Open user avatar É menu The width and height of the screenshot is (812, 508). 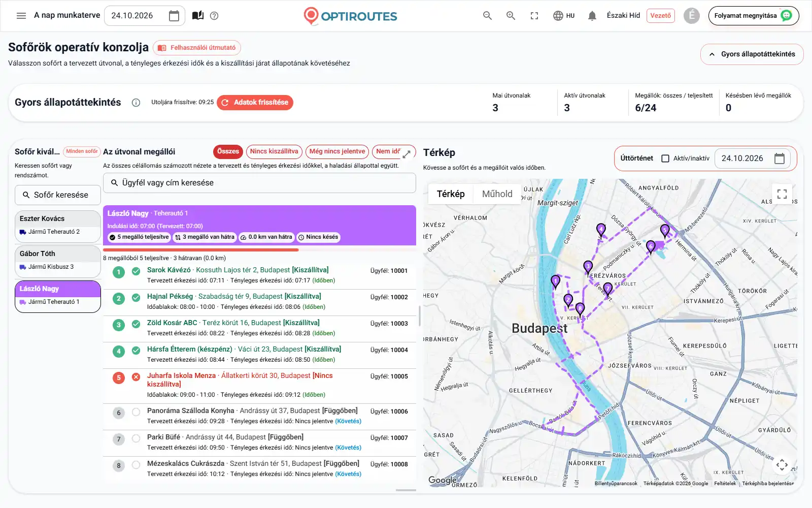[x=691, y=16]
